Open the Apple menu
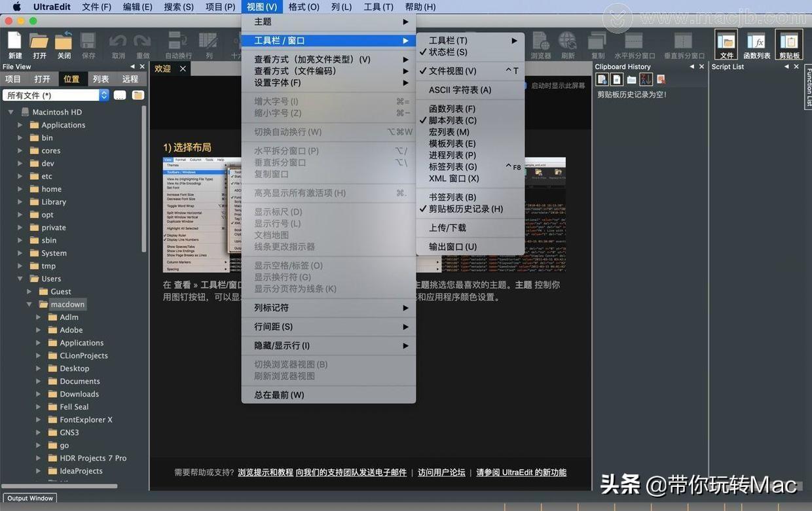Screen dimensions: 812x511 16,7
